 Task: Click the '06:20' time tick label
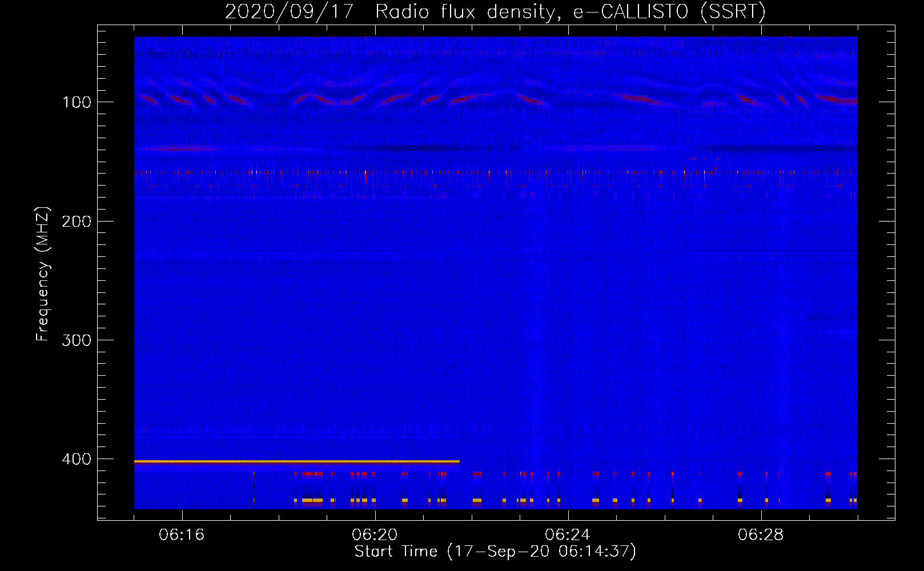pyautogui.click(x=375, y=534)
